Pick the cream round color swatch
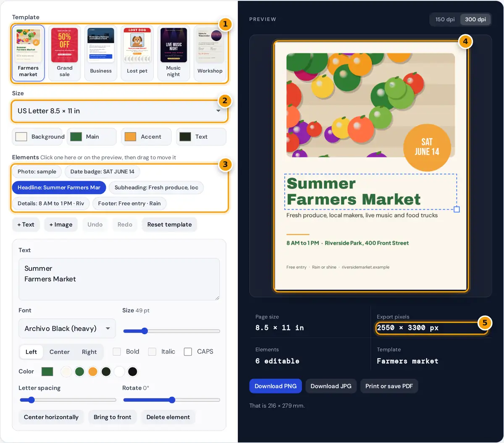The image size is (504, 443). point(66,372)
